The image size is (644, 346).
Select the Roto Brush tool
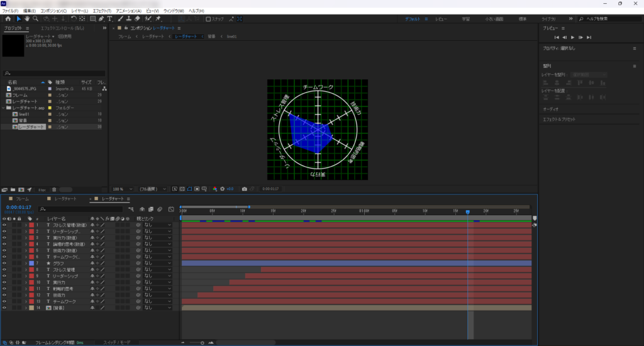(x=148, y=19)
